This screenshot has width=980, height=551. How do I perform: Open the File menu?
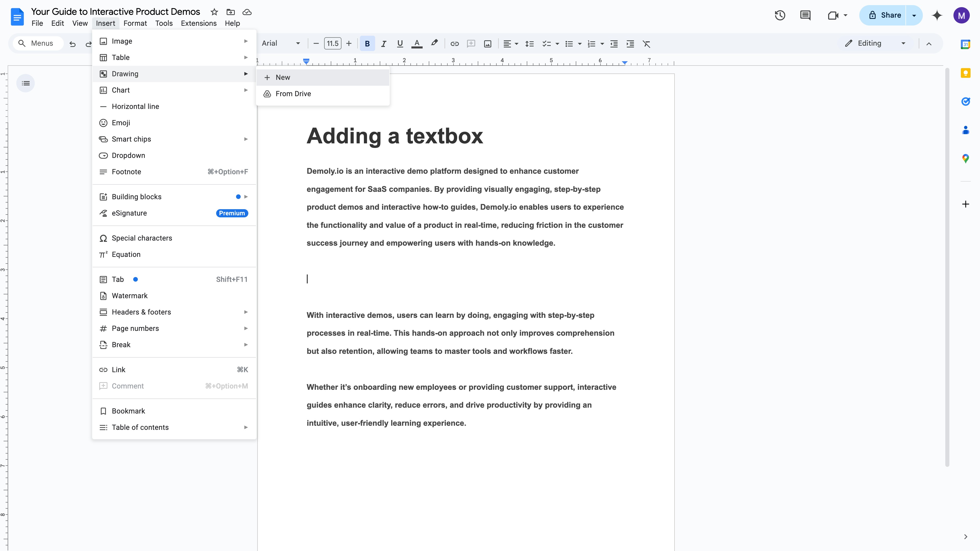(37, 23)
